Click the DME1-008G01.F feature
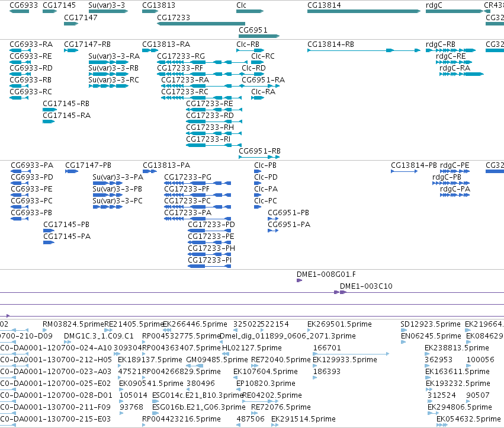The width and height of the screenshot is (504, 428). click(299, 280)
